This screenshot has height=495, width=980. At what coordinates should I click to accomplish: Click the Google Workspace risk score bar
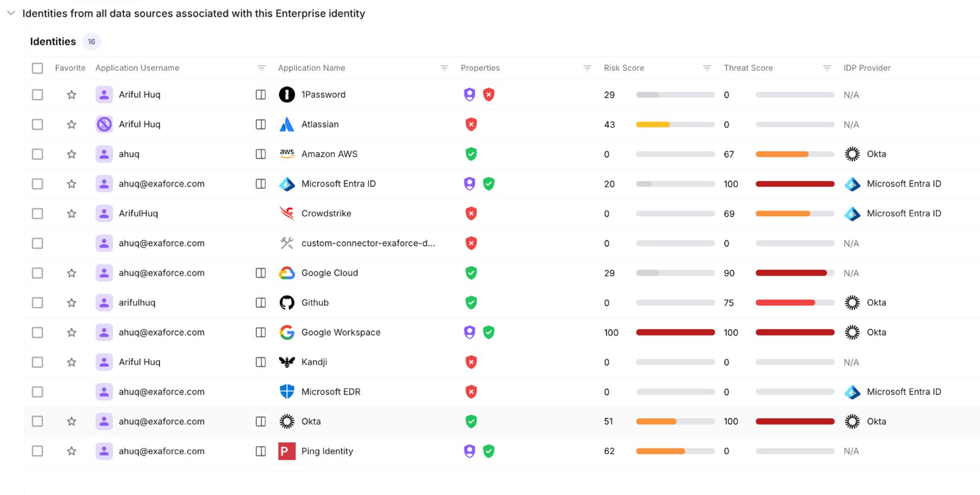675,332
